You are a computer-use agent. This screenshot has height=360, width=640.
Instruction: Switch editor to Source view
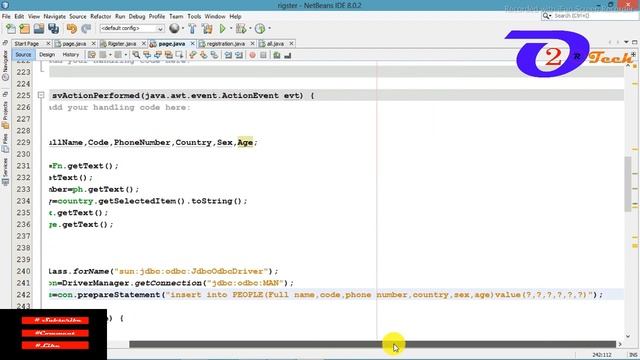(x=23, y=55)
